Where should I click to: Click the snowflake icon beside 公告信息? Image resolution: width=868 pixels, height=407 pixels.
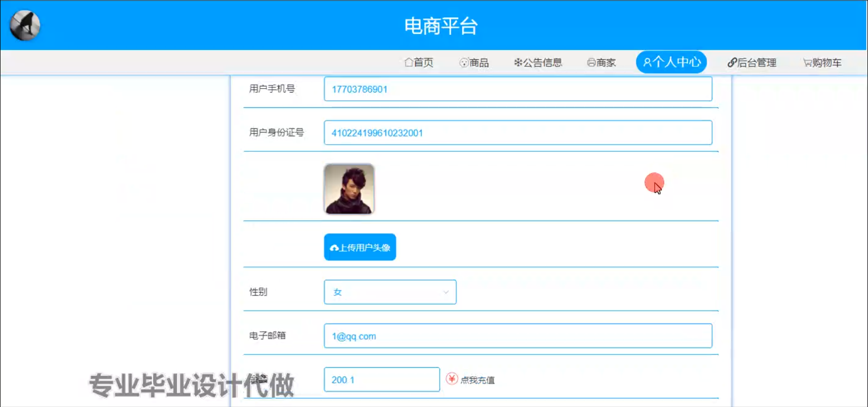tap(518, 62)
